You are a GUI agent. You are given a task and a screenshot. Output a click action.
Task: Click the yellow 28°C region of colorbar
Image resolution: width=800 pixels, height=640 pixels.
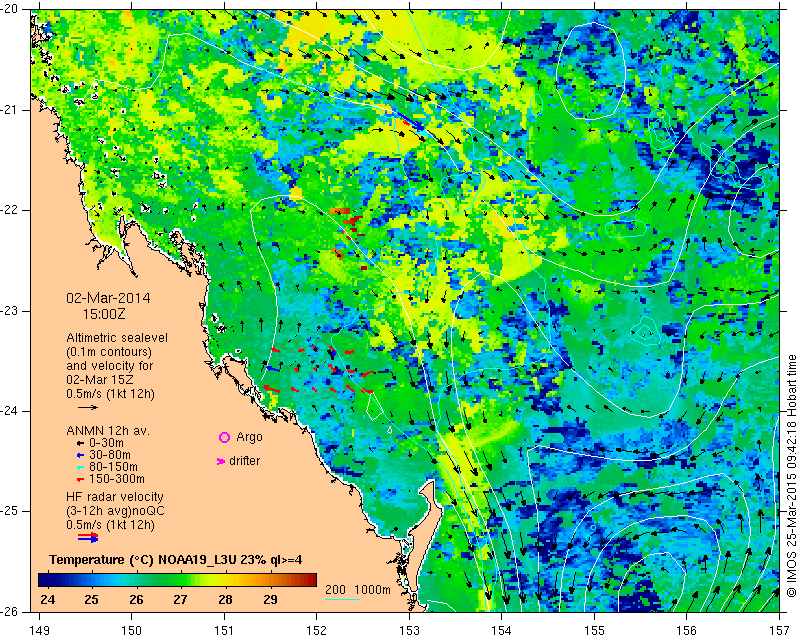point(225,580)
